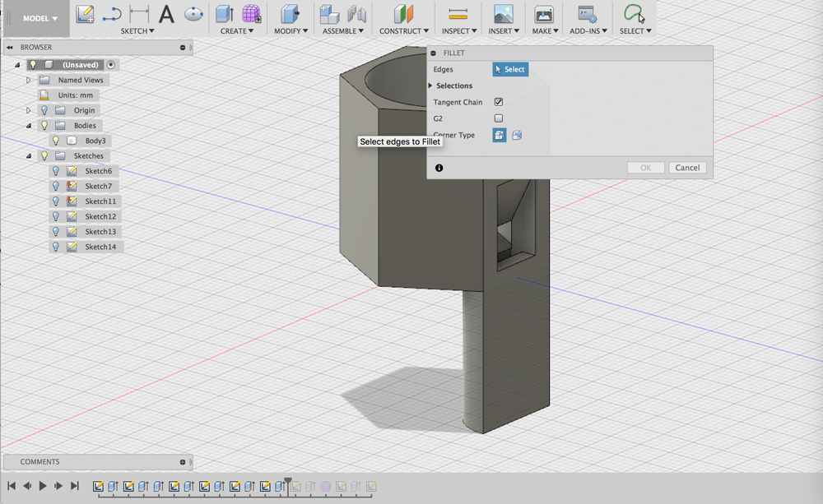Select the Text tool (letter A)

coord(166,14)
